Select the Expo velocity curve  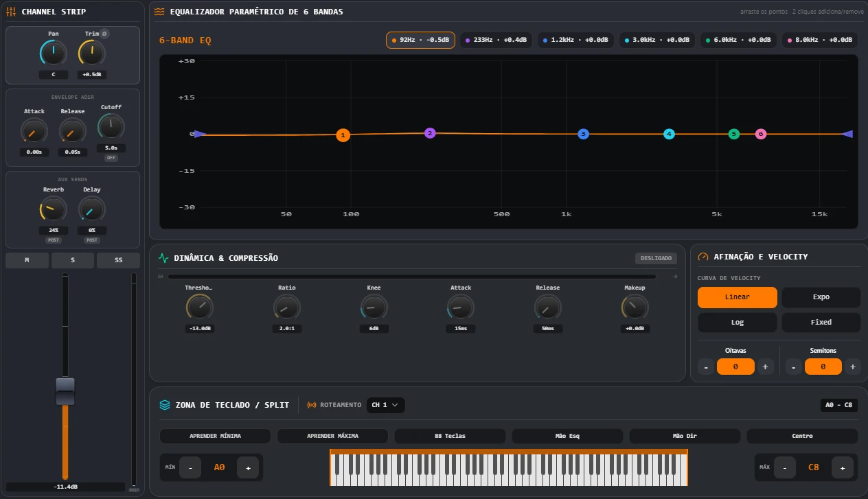pyautogui.click(x=821, y=297)
